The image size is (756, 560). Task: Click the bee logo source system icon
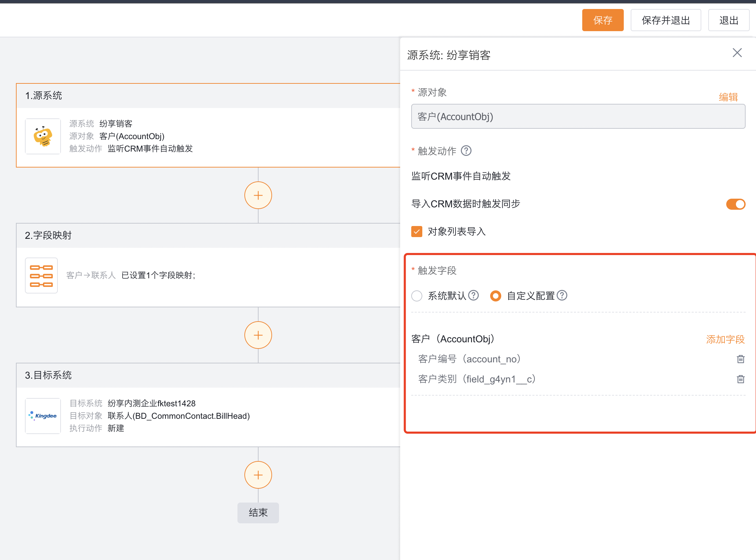pyautogui.click(x=43, y=136)
